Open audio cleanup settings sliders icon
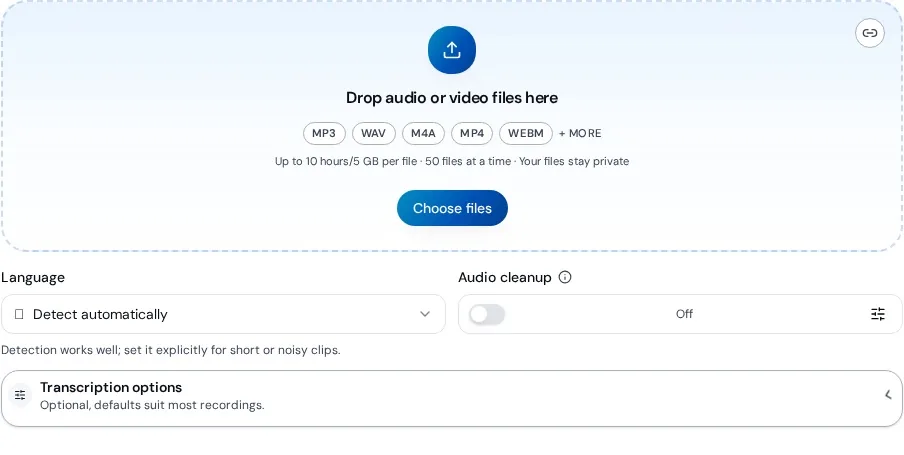This screenshot has width=904, height=455. [877, 314]
